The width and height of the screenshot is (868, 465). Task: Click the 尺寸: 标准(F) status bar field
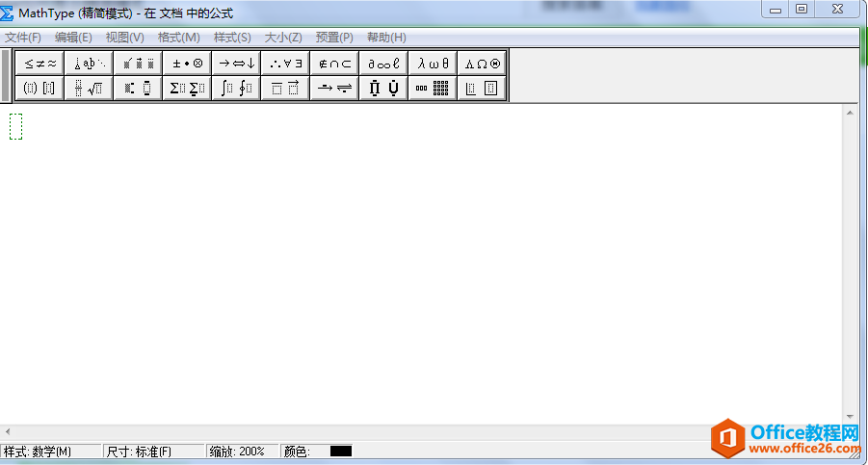coord(154,452)
